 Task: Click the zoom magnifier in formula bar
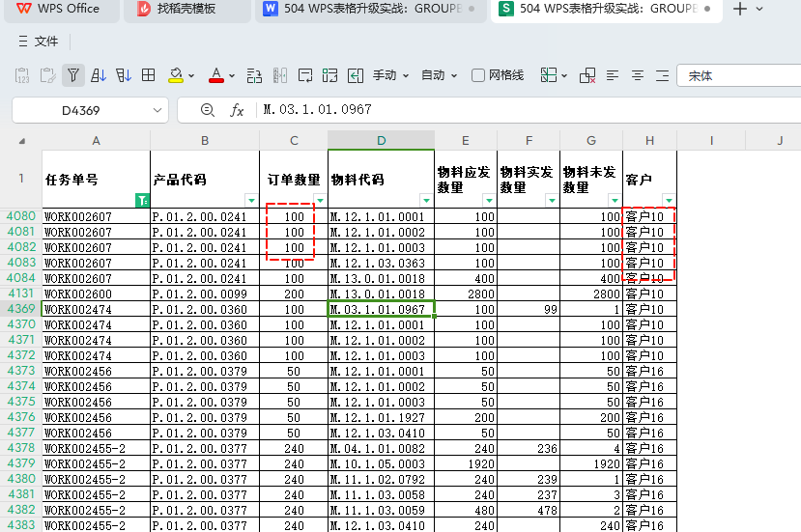click(x=208, y=110)
